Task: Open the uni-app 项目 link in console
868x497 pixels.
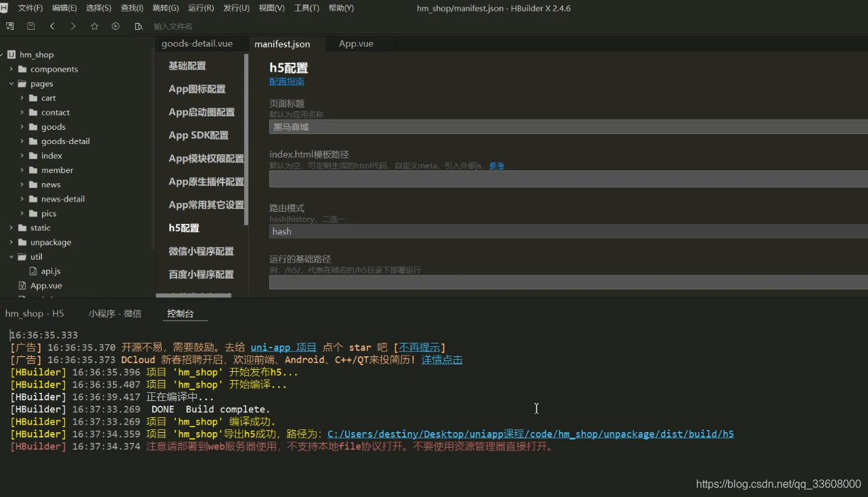Action: pyautogui.click(x=283, y=348)
